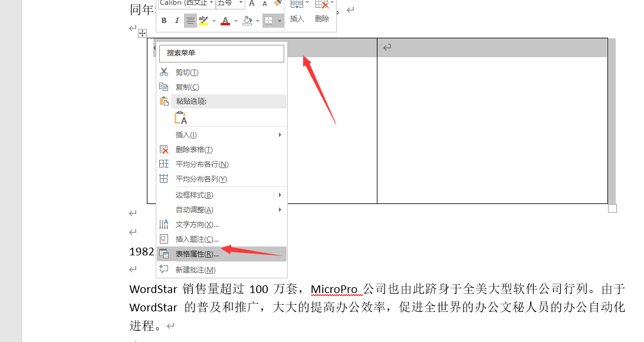Choose 复制(C) from context menu
Screen dimensions: 644x342
point(222,87)
